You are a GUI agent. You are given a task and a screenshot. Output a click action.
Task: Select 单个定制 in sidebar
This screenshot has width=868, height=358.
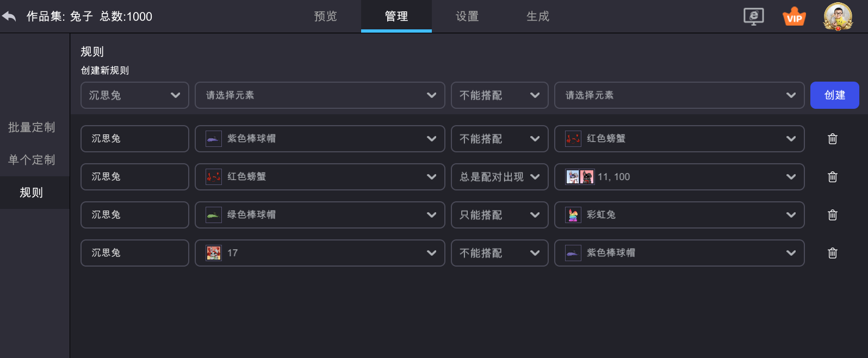coord(32,160)
